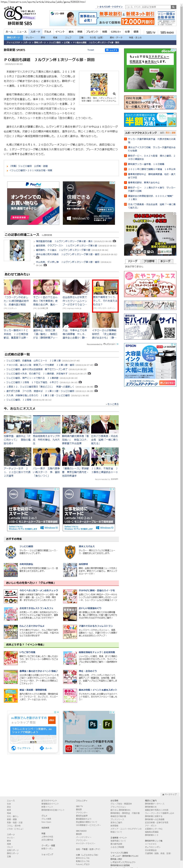Click the search magnifier button in the header
This screenshot has width=183, height=868.
click(173, 7)
